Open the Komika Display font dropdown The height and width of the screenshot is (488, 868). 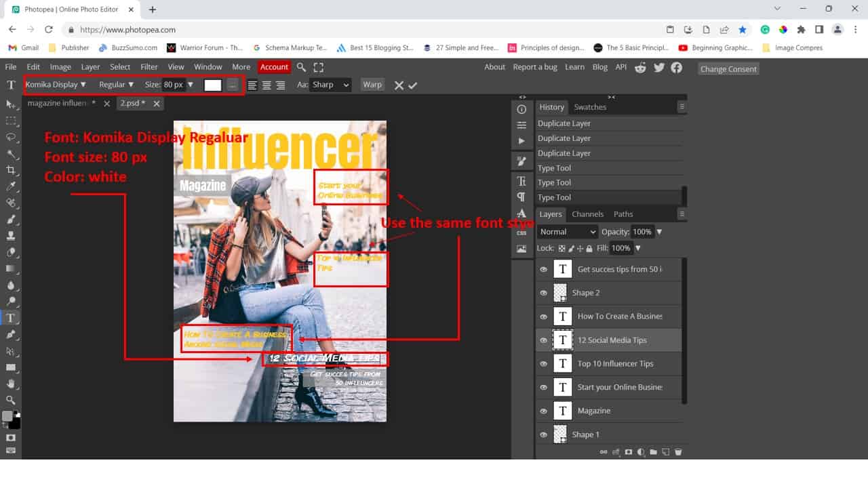pos(56,85)
